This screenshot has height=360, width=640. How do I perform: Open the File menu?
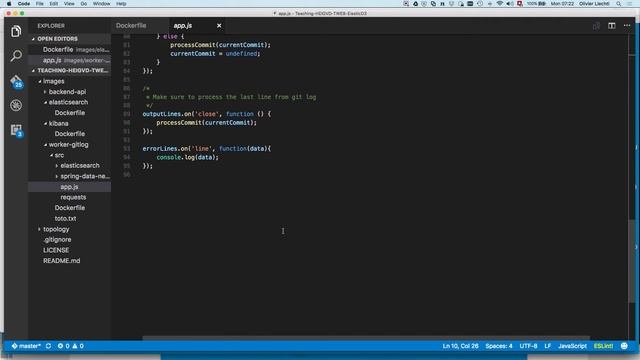[x=40, y=4]
